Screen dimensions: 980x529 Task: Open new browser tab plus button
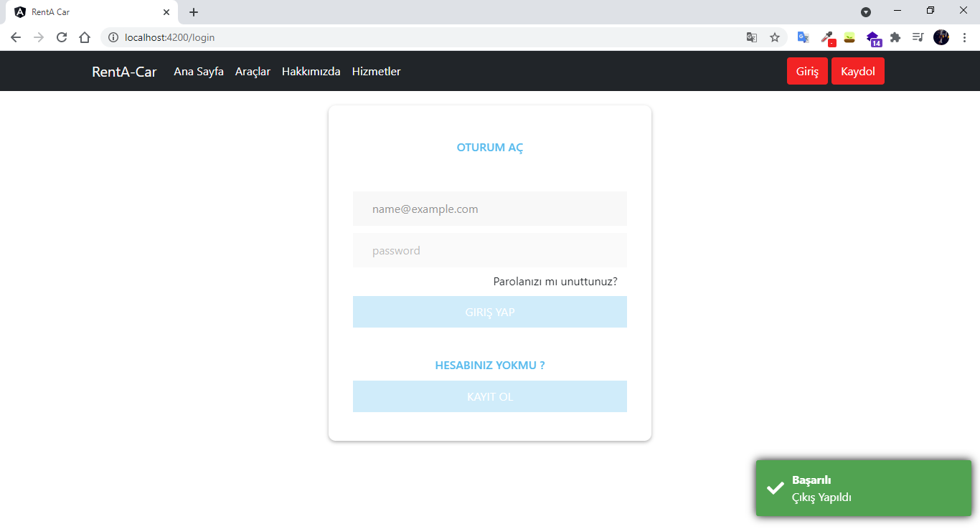click(194, 12)
